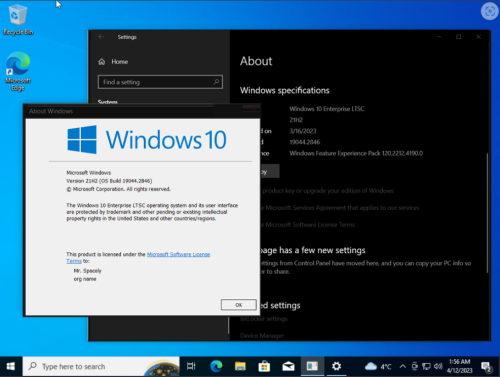Click the taskbar search box

(101, 366)
